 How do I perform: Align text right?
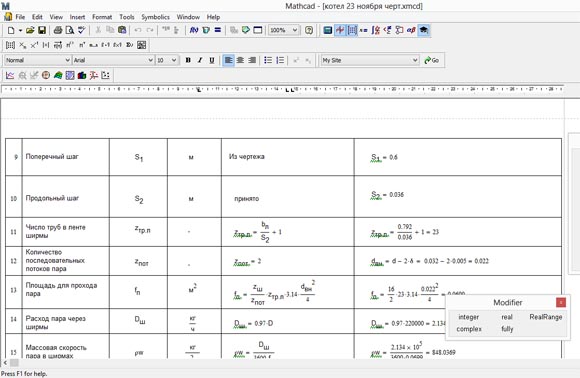point(252,60)
